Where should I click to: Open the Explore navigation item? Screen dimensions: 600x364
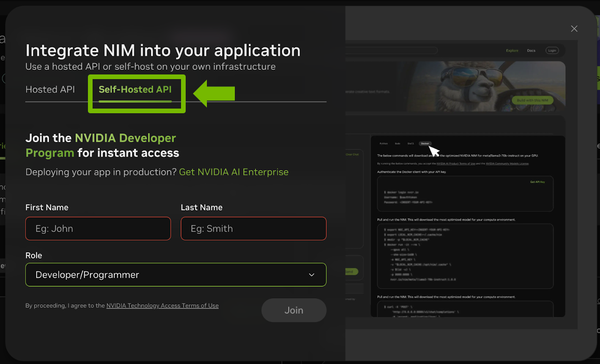pos(512,50)
